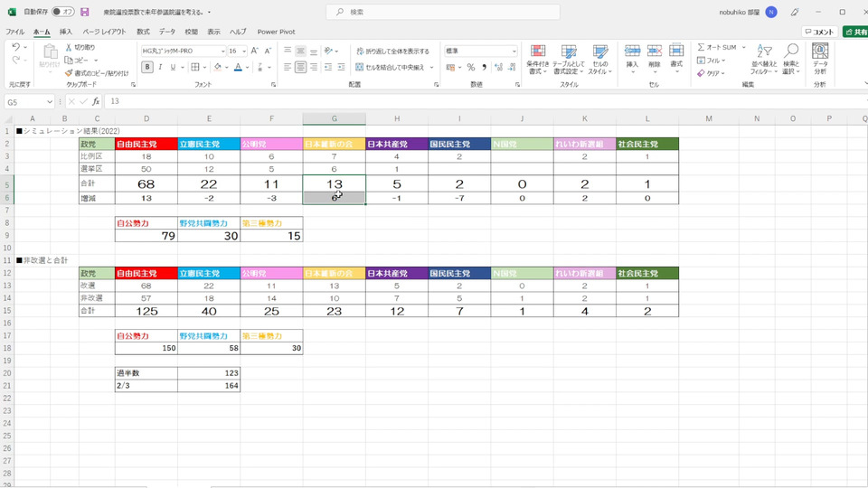Viewport: 868px width, 488px height.
Task: Click the Increase Decimal icon
Action: (498, 67)
